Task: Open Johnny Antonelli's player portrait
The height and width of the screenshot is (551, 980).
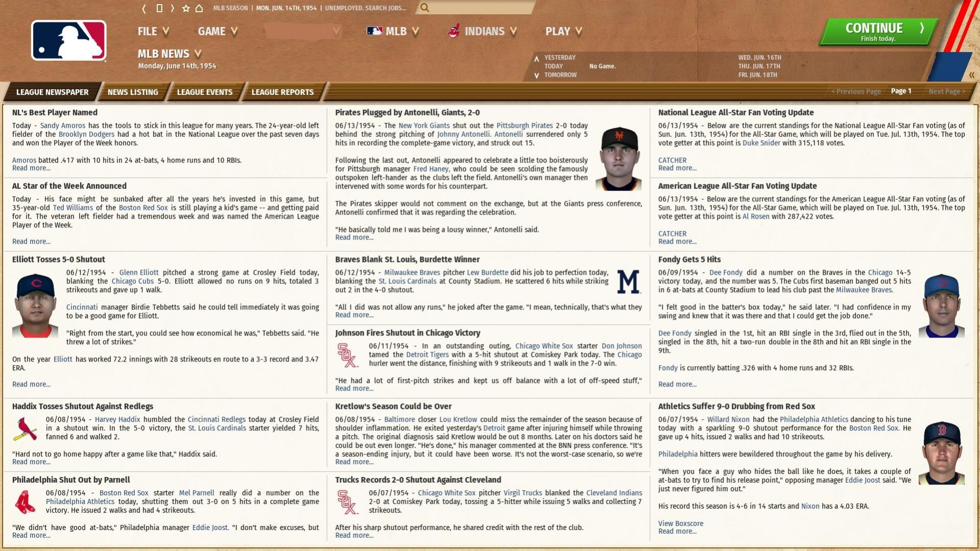Action: point(618,158)
